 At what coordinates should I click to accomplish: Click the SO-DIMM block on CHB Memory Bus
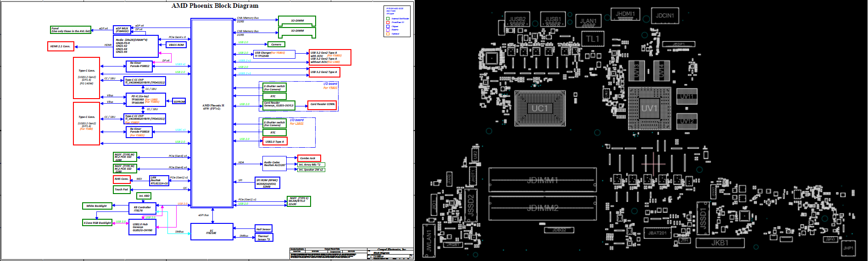click(x=297, y=33)
